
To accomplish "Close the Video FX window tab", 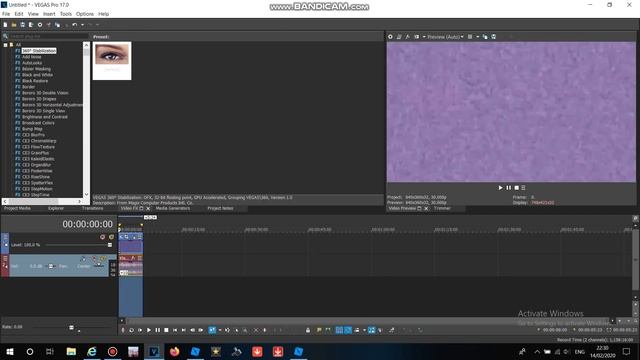I will pos(148,209).
